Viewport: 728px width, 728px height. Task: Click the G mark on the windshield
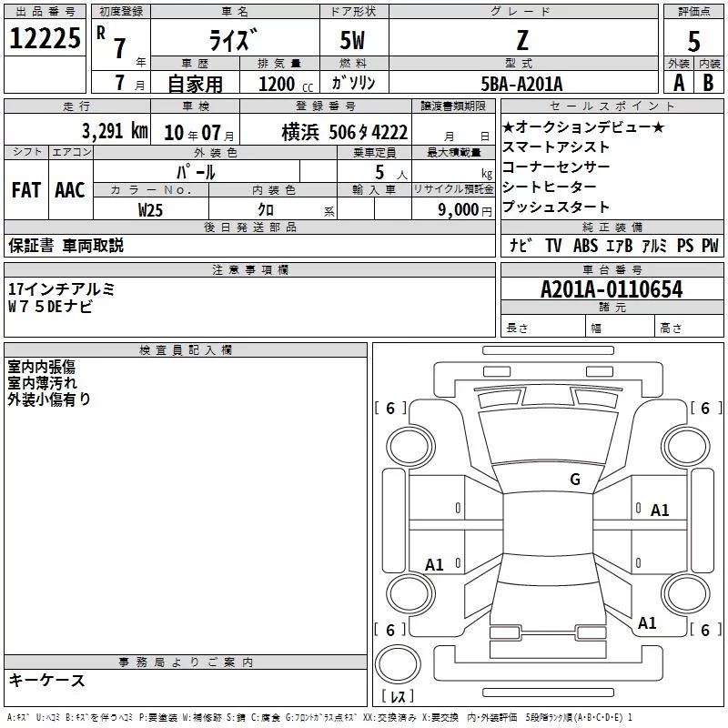pos(575,480)
